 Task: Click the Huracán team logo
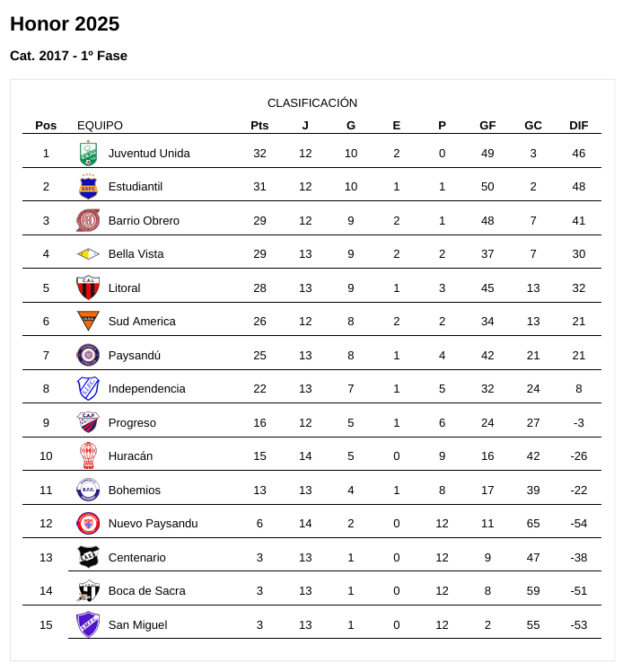tap(88, 455)
